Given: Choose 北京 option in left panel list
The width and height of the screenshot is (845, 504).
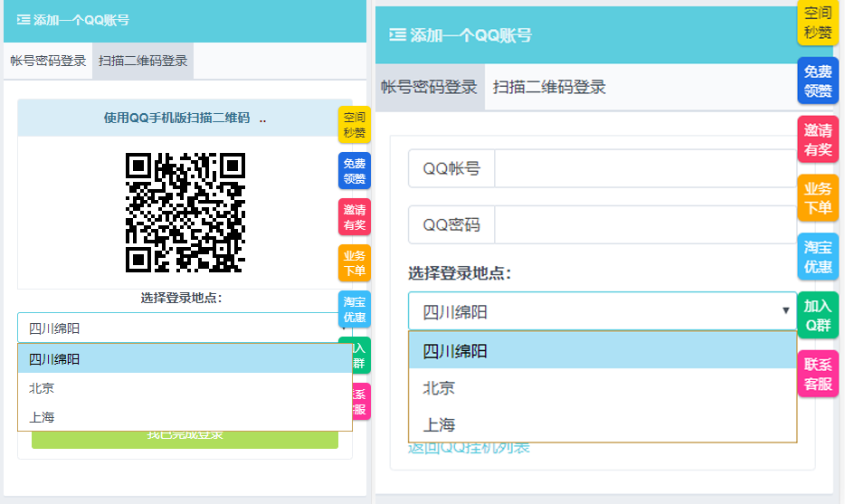Looking at the screenshot, I should 185,388.
